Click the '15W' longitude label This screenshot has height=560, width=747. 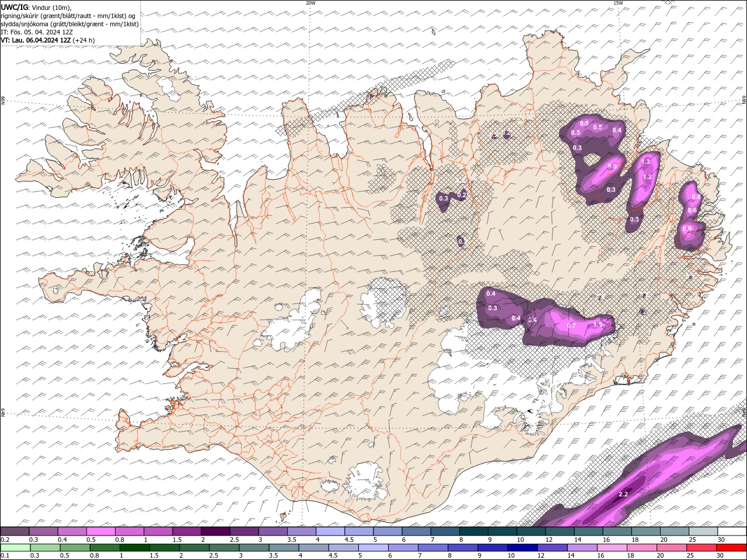pos(618,3)
